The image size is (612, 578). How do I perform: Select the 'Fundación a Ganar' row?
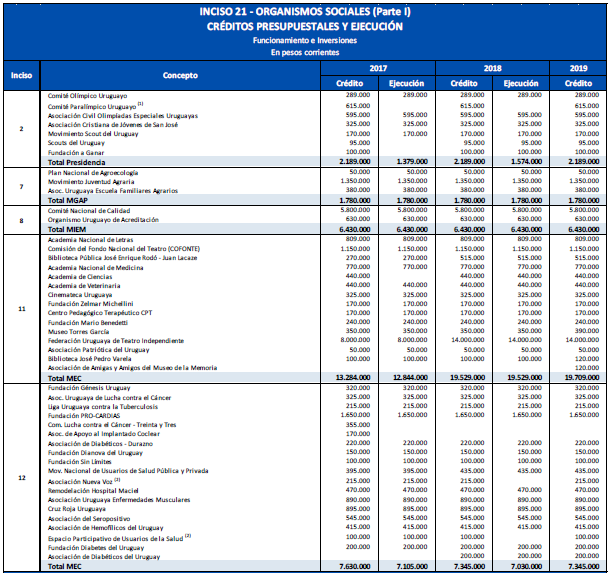click(x=76, y=153)
